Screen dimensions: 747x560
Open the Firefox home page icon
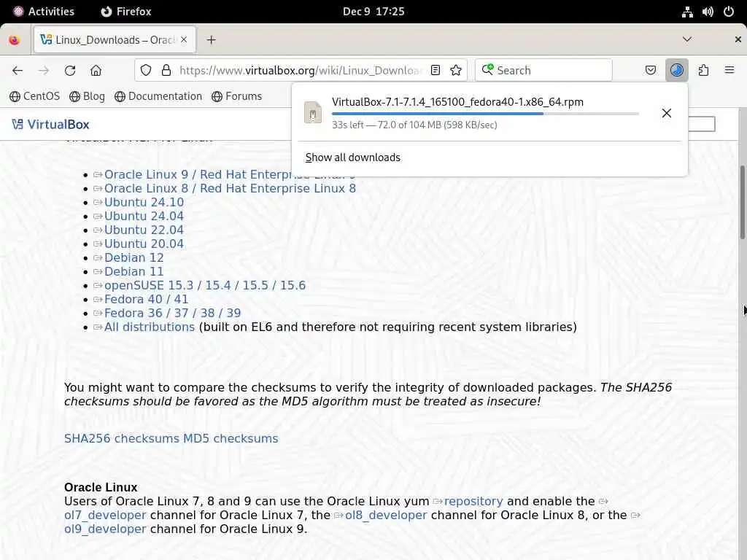pos(96,71)
